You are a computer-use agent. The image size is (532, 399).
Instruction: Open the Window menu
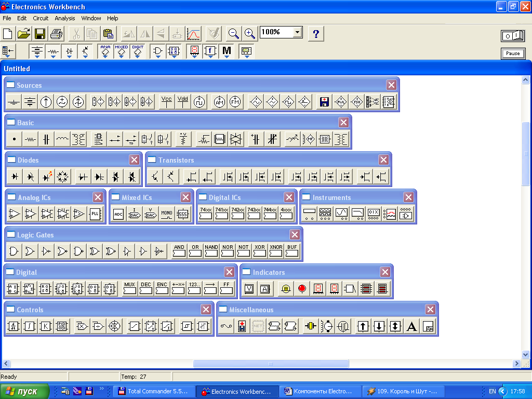[x=91, y=18]
